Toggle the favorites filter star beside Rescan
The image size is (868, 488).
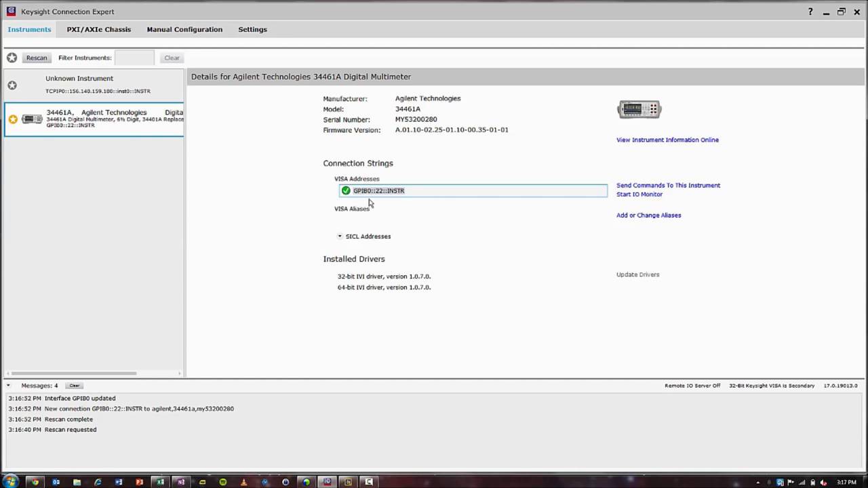[12, 58]
